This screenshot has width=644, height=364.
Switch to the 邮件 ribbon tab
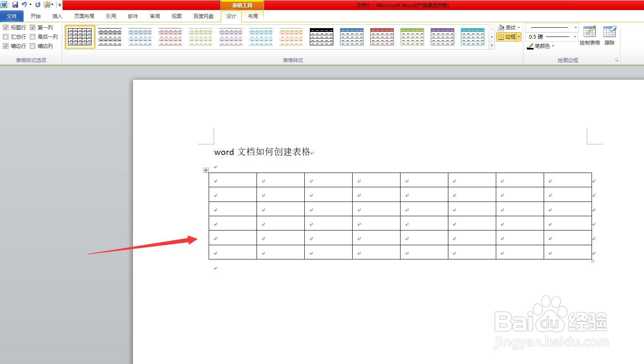pos(133,16)
